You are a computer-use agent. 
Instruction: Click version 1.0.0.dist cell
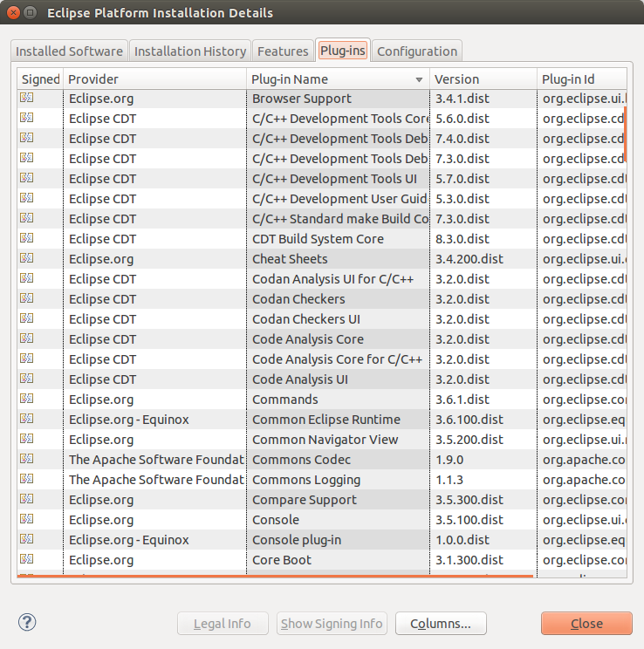point(483,540)
